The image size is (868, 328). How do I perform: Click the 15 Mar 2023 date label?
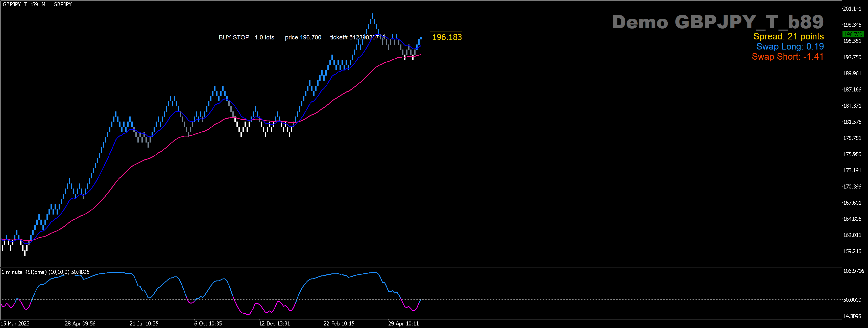15,324
